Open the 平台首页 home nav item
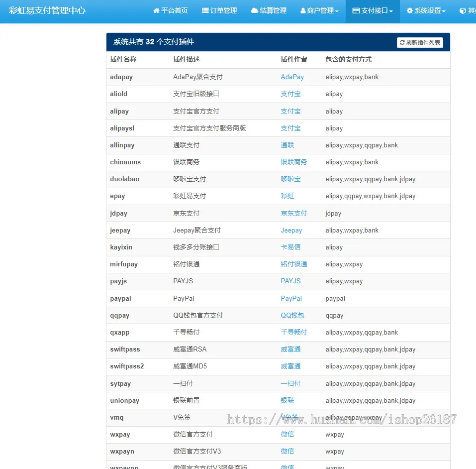Image resolution: width=476 pixels, height=469 pixels. [170, 10]
